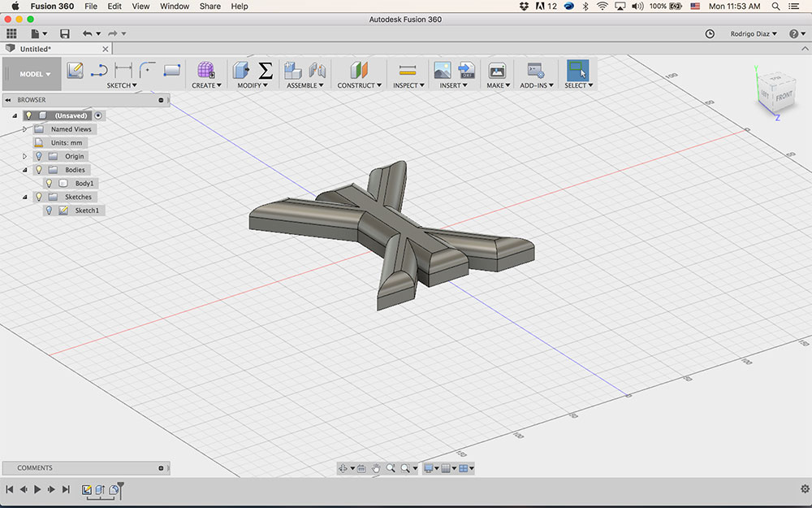Click the Select tool icon
The image size is (812, 508).
click(x=578, y=70)
